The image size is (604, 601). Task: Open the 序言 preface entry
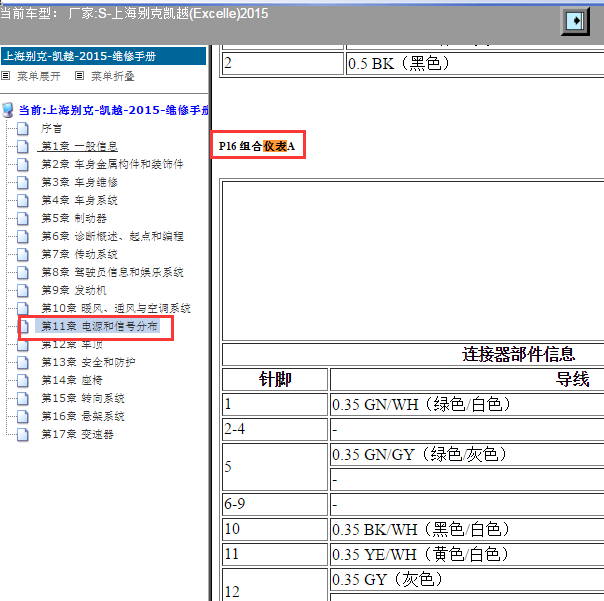coord(52,128)
